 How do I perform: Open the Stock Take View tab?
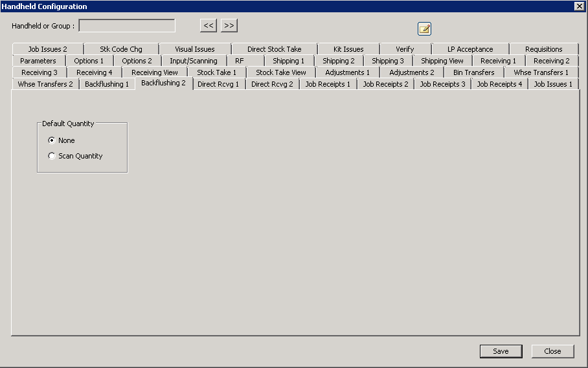[280, 72]
